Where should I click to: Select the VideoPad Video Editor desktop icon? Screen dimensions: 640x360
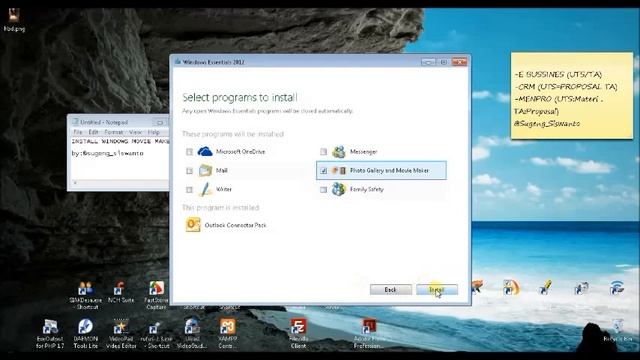pyautogui.click(x=121, y=333)
